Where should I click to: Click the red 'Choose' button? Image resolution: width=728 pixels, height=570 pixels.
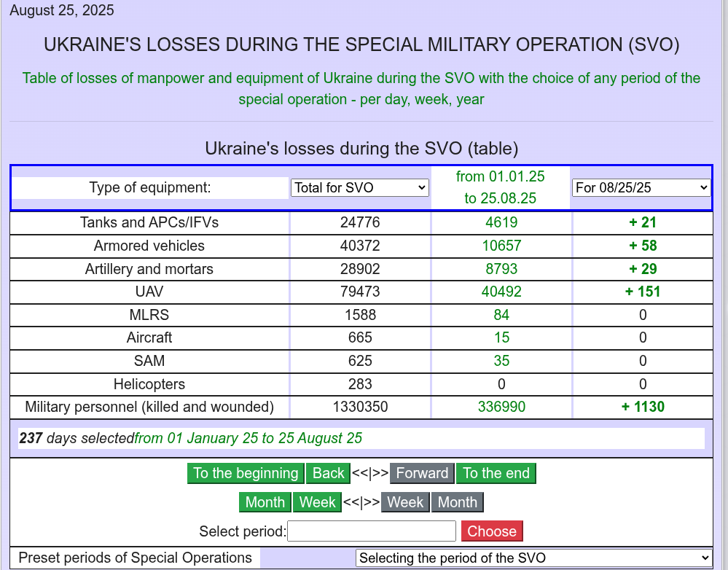[x=492, y=531]
